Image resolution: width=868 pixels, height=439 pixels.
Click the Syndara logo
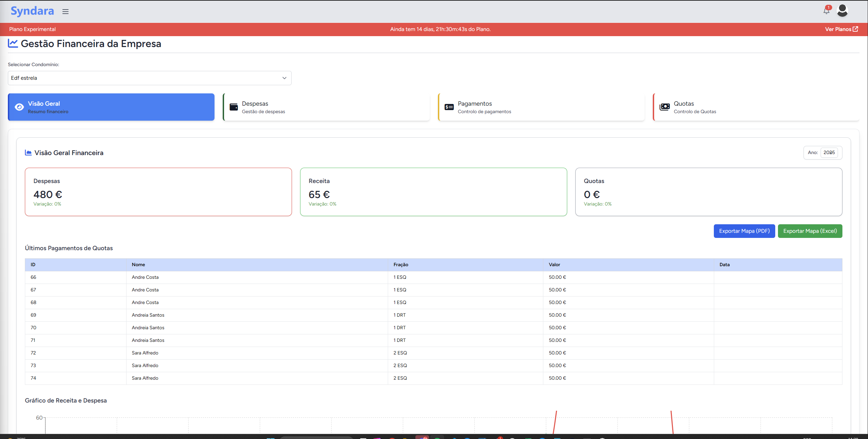[x=32, y=11]
